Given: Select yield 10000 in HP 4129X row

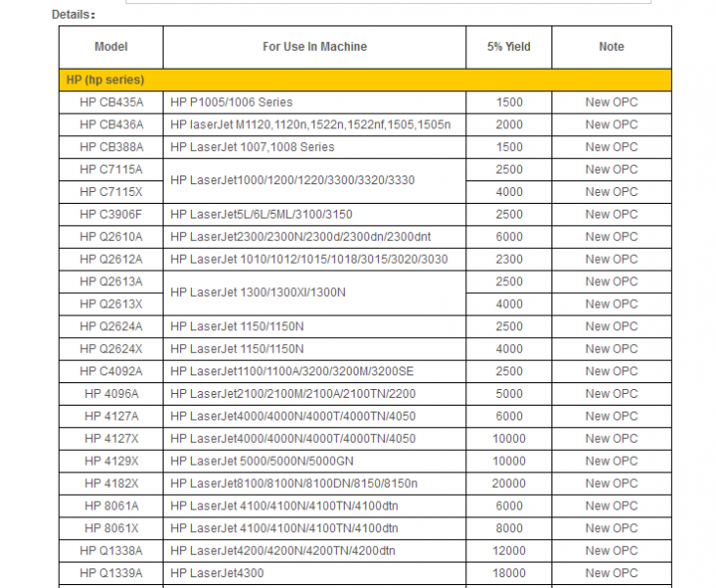Looking at the screenshot, I should click(x=508, y=461).
